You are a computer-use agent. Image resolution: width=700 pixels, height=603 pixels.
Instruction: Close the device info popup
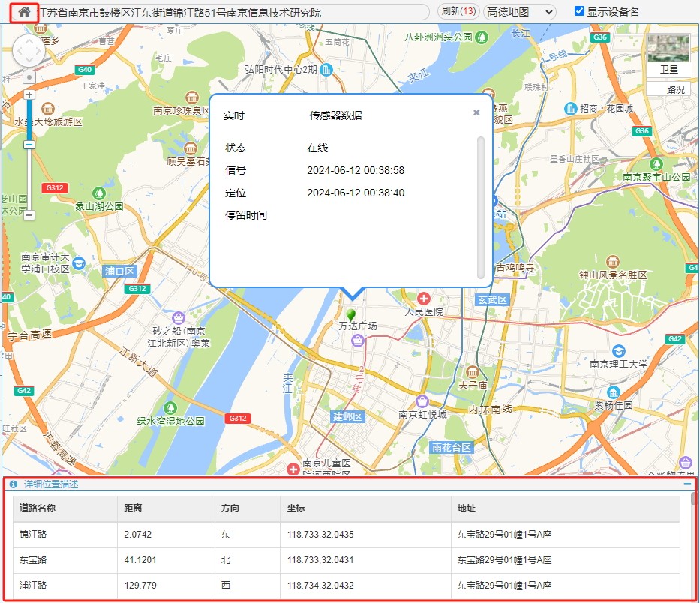click(x=476, y=112)
